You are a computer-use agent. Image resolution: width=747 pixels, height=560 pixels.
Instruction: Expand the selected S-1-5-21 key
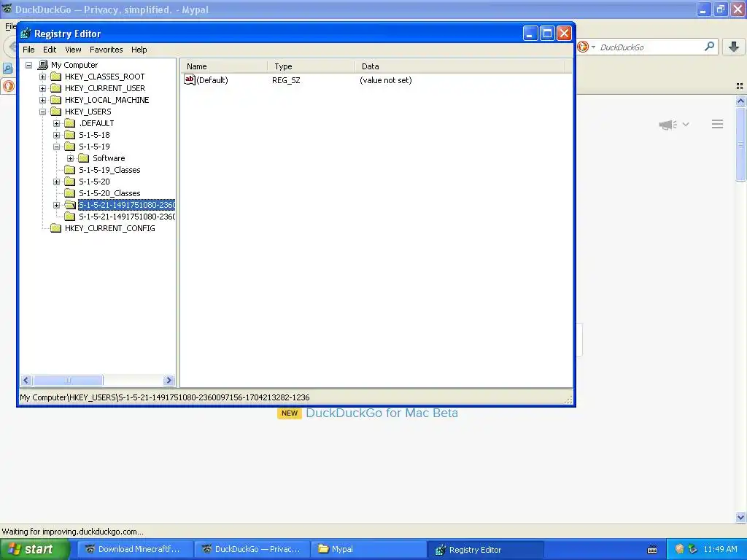pos(56,205)
